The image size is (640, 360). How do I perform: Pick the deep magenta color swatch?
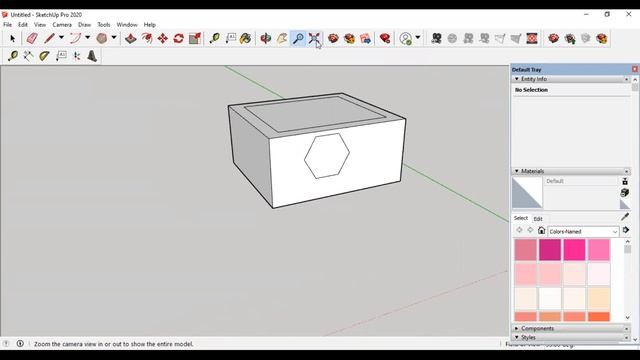pos(550,250)
